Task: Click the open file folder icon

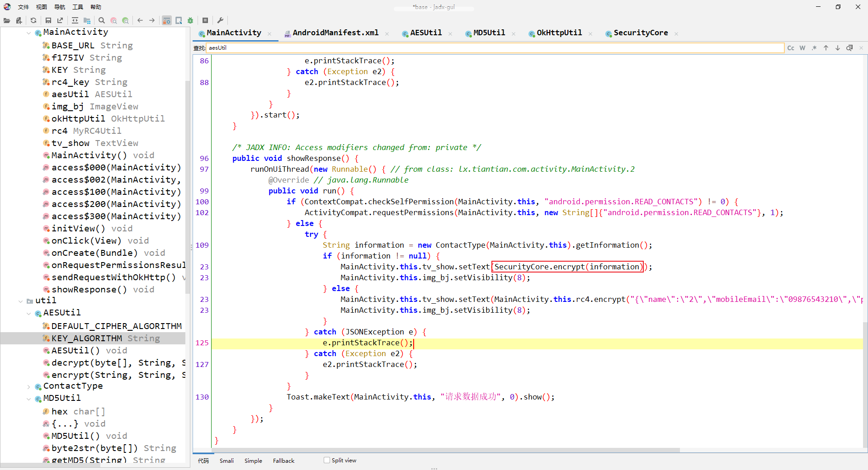Action: 7,20
